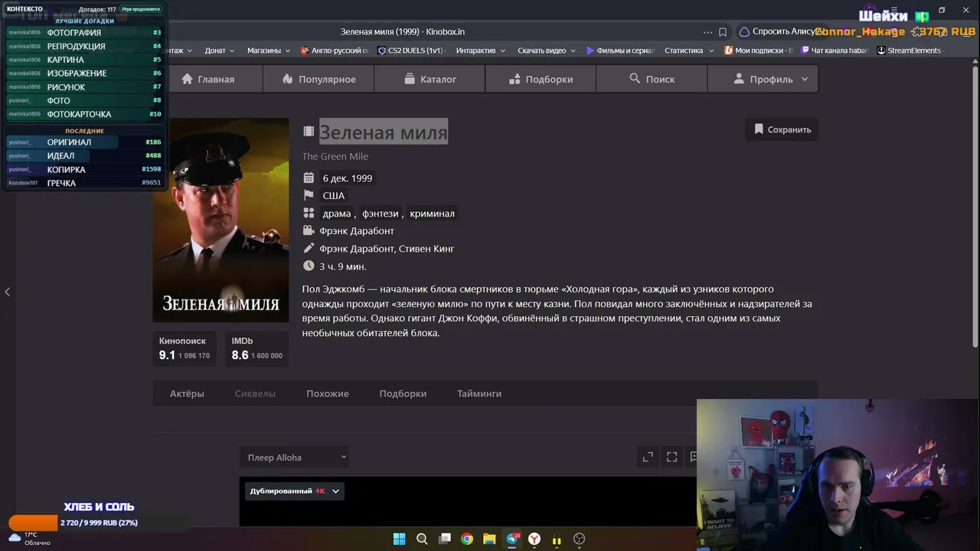Open the Главная home page
The width and height of the screenshot is (980, 551).
[x=208, y=79]
